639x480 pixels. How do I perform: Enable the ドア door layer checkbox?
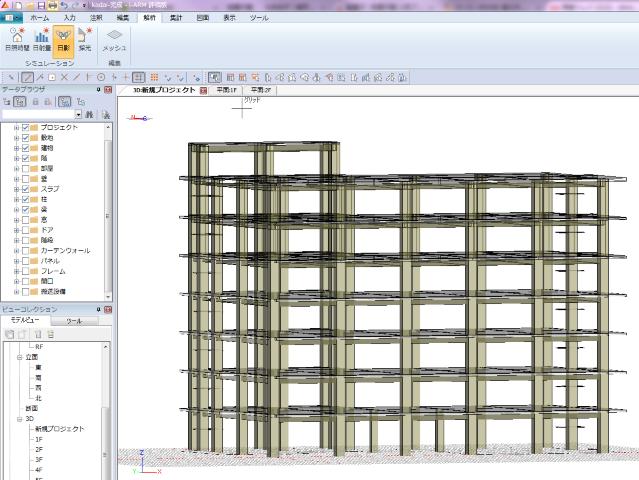click(25, 230)
